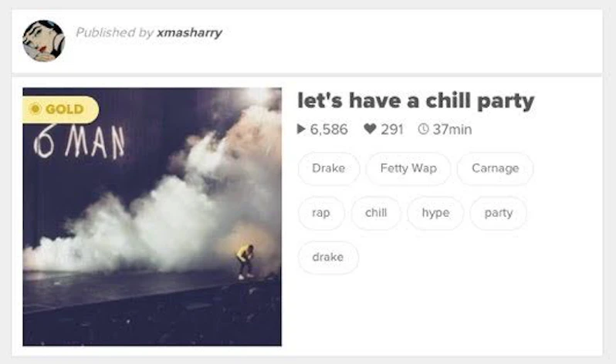Click the 6,586 plays count
The image size is (616, 364).
point(329,130)
